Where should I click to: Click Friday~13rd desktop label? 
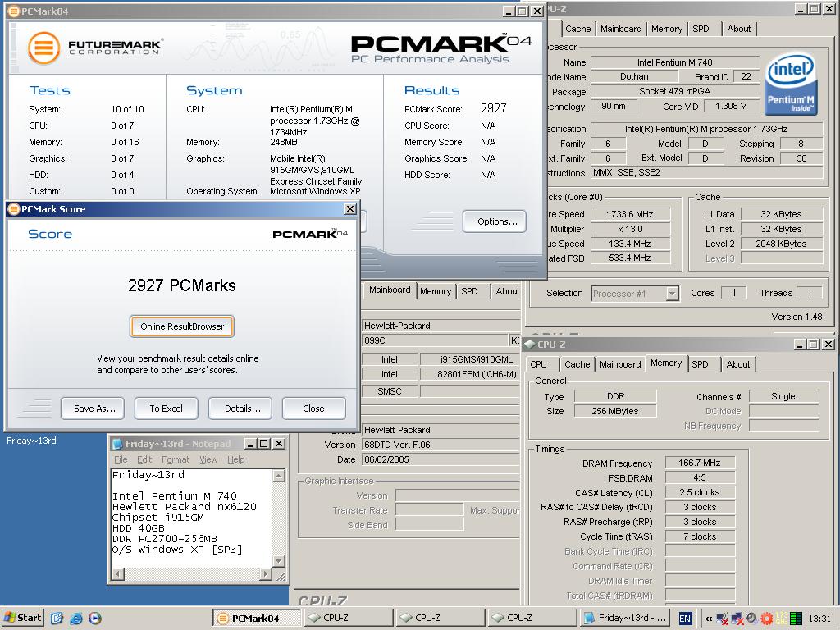[31, 441]
